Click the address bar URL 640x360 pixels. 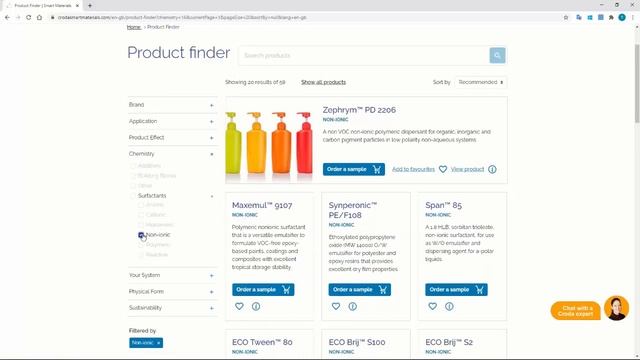coord(182,18)
